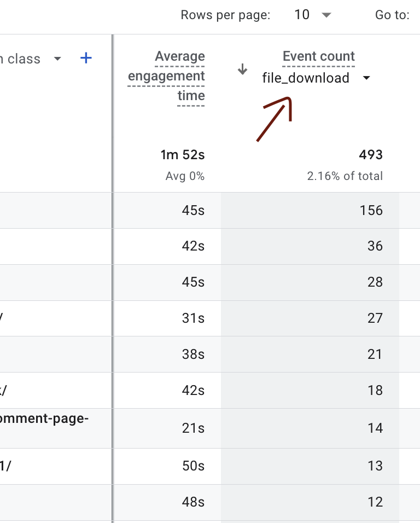The width and height of the screenshot is (420, 523).
Task: Click the Event count column header
Action: tap(319, 56)
